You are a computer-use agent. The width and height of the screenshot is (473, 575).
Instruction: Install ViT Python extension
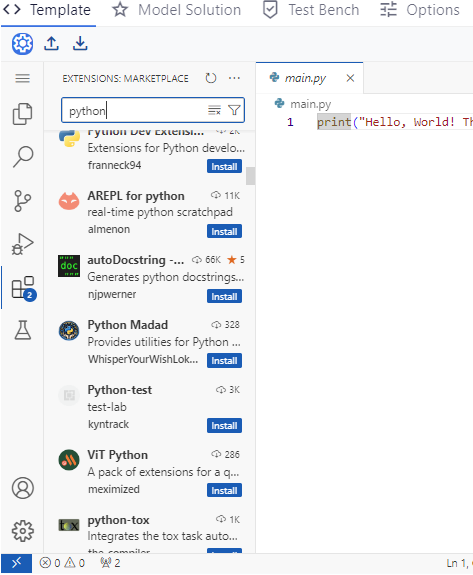pos(224,490)
